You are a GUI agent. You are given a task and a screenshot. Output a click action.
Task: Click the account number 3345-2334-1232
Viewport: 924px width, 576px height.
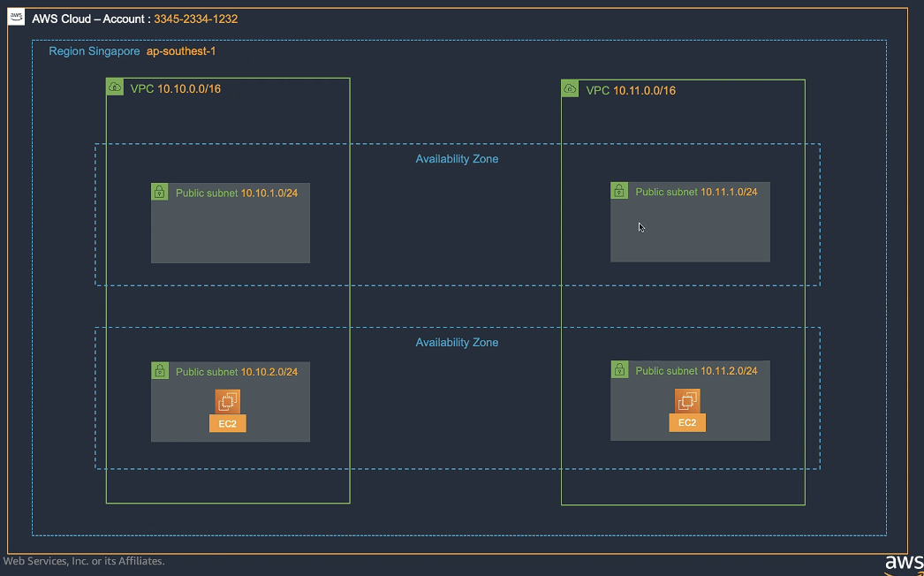pos(195,19)
